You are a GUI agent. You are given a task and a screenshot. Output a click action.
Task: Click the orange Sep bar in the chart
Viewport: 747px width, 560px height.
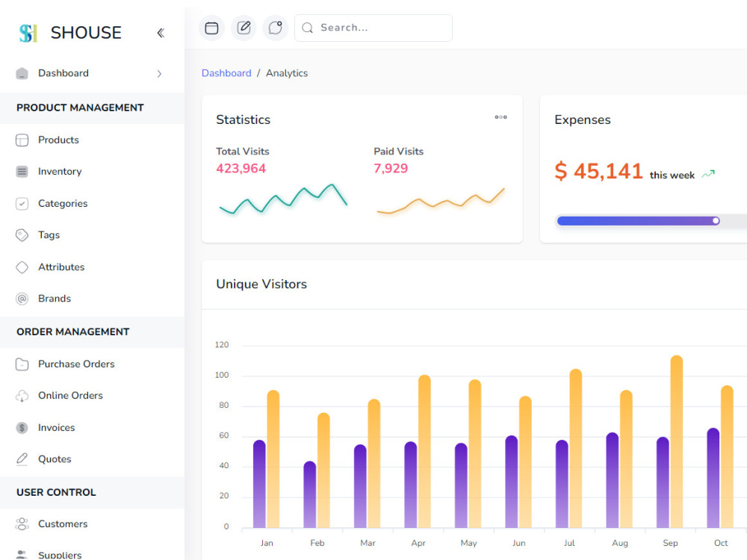click(x=677, y=441)
